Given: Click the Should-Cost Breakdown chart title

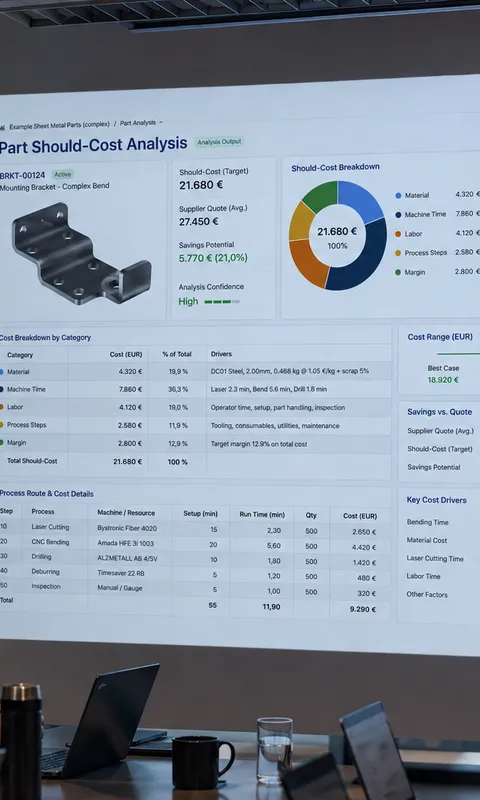Looking at the screenshot, I should coord(335,167).
